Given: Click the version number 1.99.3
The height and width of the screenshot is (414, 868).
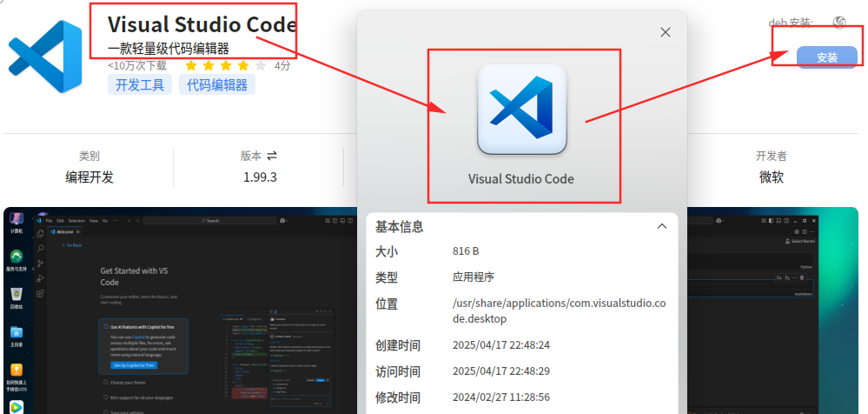Looking at the screenshot, I should point(260,177).
